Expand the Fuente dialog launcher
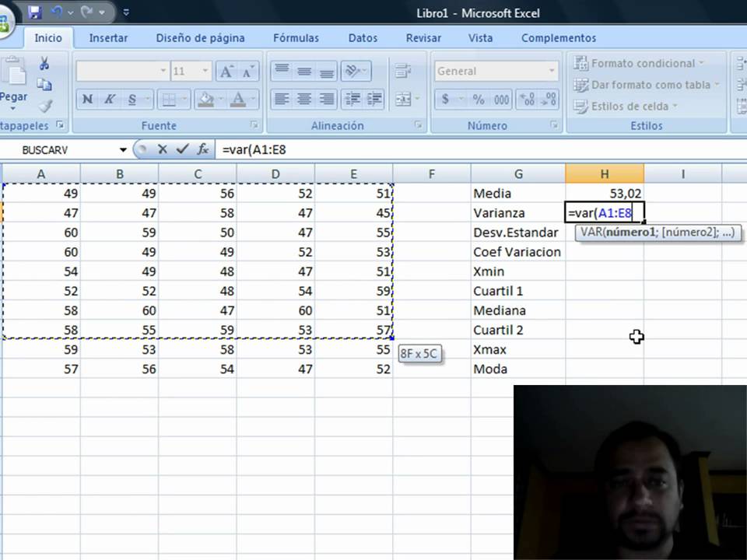 pos(254,124)
